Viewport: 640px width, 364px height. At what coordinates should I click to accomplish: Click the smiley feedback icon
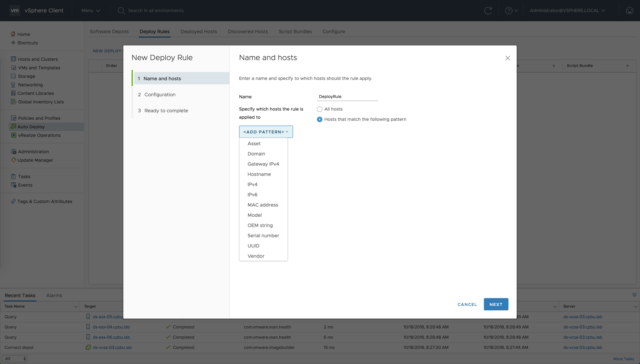(629, 11)
